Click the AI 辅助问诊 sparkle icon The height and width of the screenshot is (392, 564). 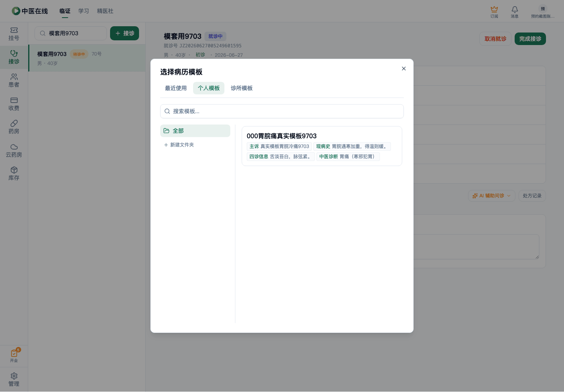click(x=475, y=196)
